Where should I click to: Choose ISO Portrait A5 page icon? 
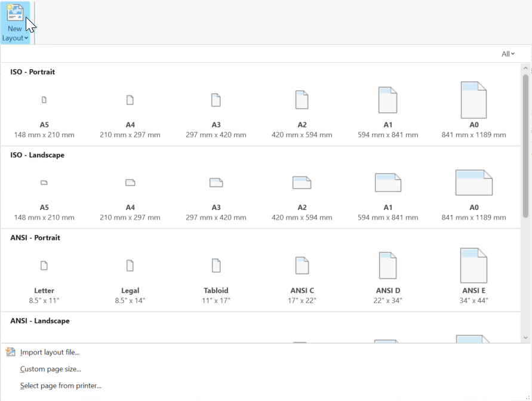44,100
